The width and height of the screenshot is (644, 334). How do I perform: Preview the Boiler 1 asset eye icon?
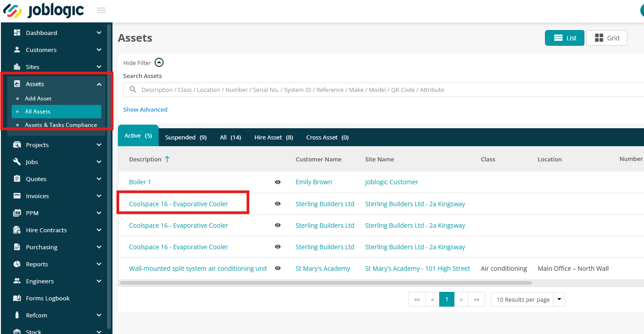coord(278,182)
